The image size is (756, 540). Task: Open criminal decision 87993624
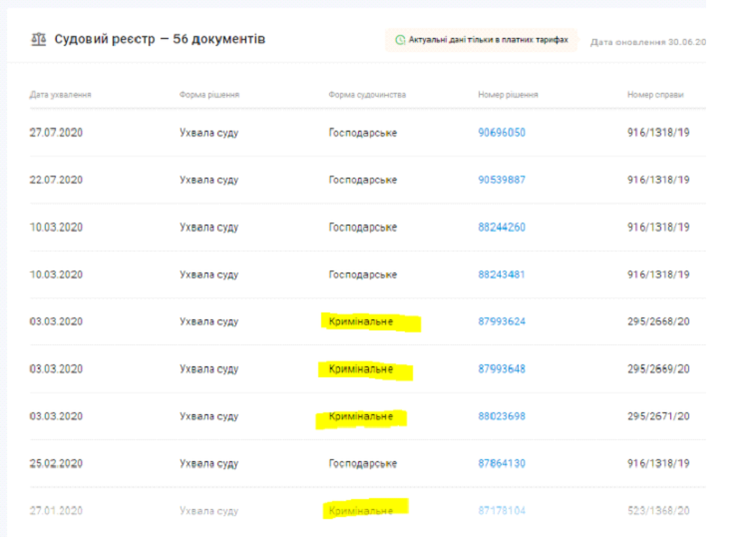502,321
